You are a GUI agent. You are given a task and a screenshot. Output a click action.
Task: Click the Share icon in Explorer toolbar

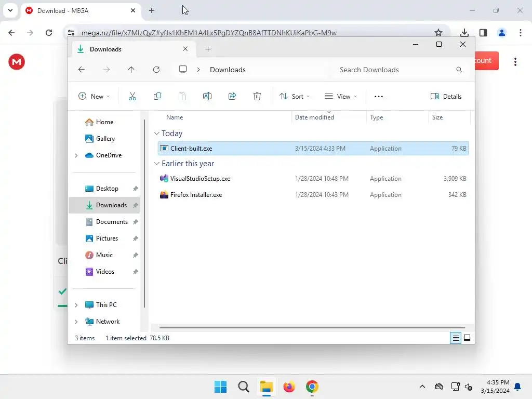232,96
